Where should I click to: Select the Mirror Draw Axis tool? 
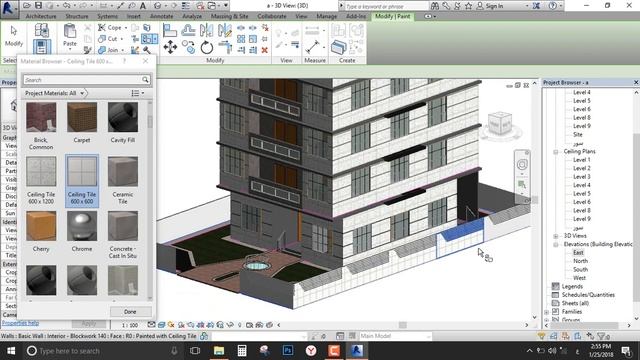click(225, 30)
